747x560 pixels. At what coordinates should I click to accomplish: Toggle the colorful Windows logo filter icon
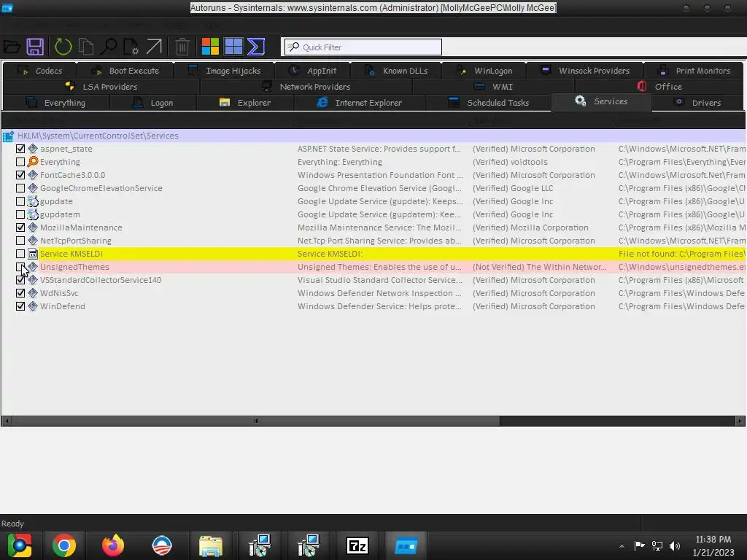click(x=210, y=47)
